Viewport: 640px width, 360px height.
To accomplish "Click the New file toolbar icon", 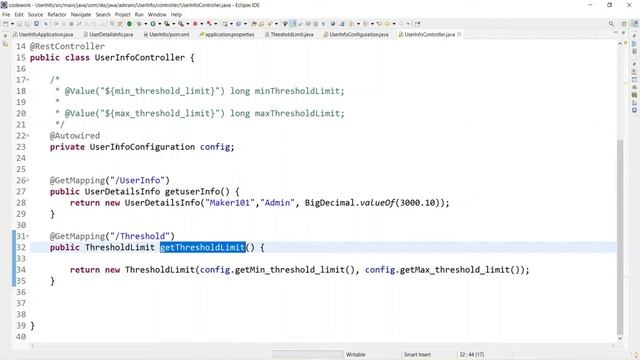I will [5, 24].
